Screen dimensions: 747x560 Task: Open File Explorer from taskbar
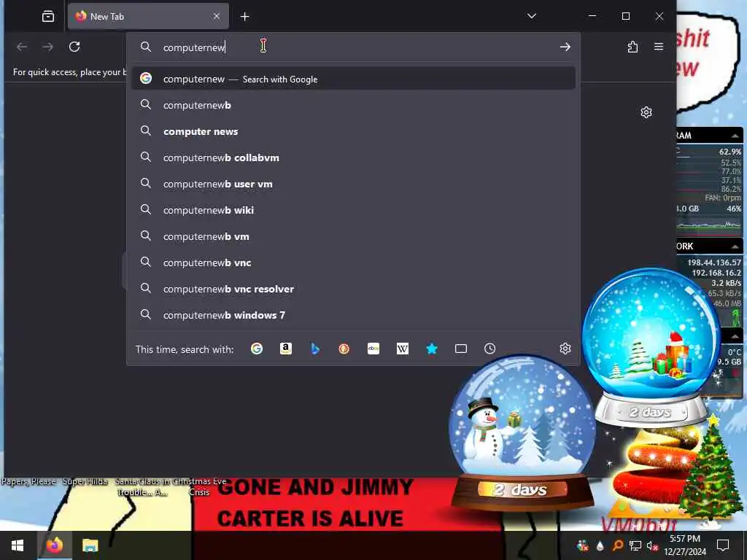tap(90, 545)
